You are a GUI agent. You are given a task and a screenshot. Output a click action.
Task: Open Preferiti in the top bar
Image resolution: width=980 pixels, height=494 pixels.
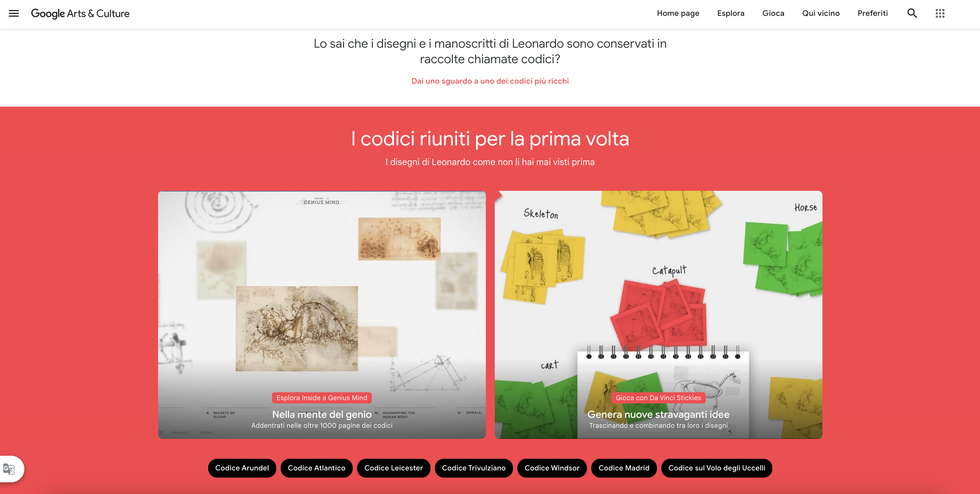[x=872, y=14]
